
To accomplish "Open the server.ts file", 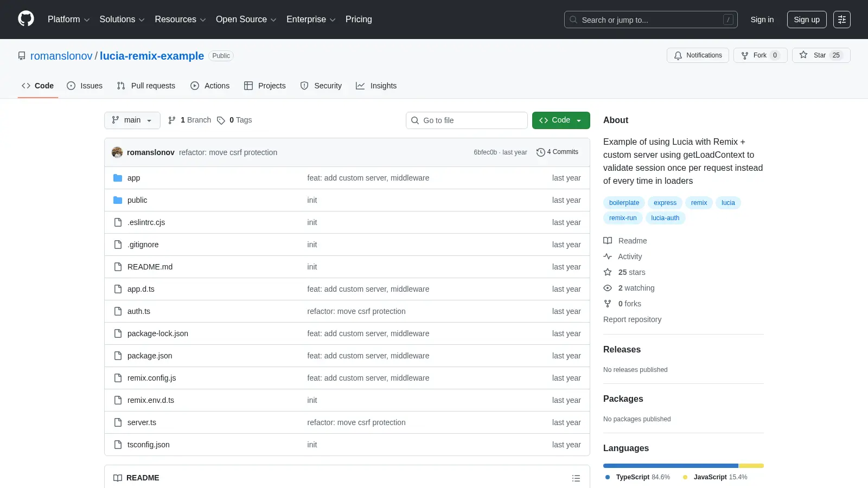I will coord(142,422).
